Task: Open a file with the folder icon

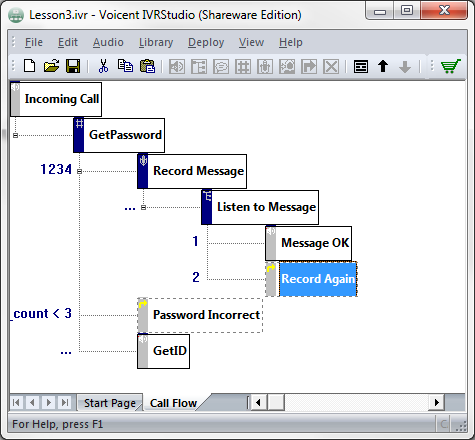Action: pos(51,66)
